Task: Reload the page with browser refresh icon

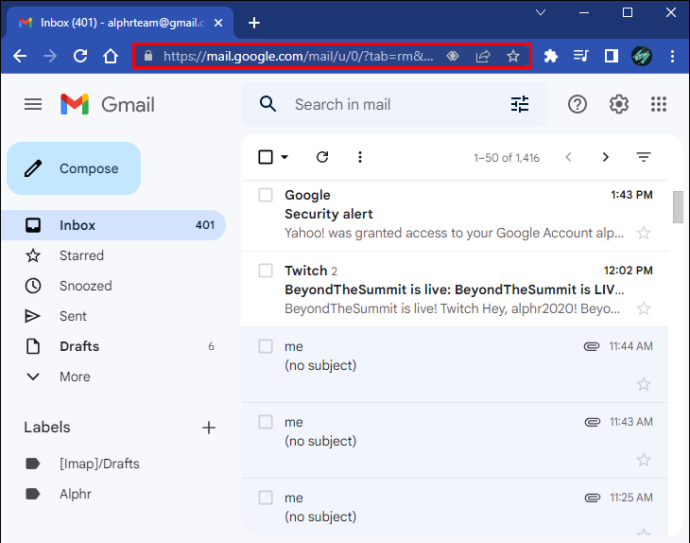Action: point(80,56)
